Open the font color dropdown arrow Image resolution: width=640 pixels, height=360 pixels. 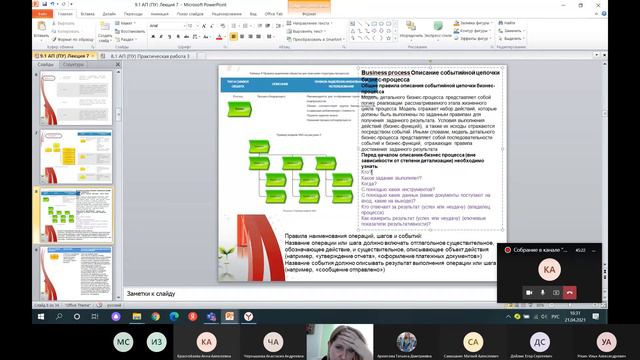pyautogui.click(x=225, y=37)
